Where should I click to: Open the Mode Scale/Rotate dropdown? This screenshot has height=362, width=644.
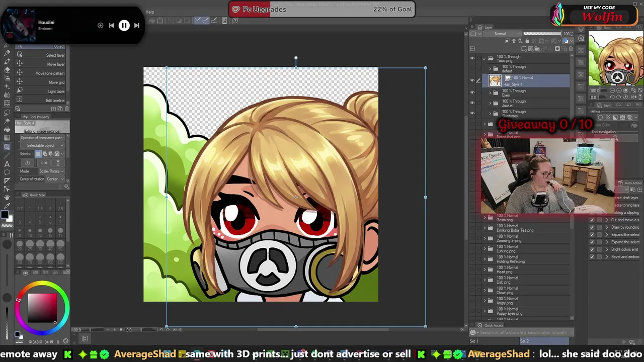(x=51, y=171)
